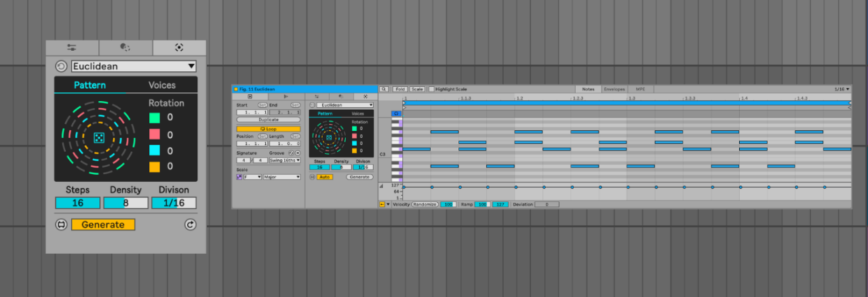868x297 pixels.
Task: Toggle the blue headphone preview icon above the piano keys
Action: [397, 113]
